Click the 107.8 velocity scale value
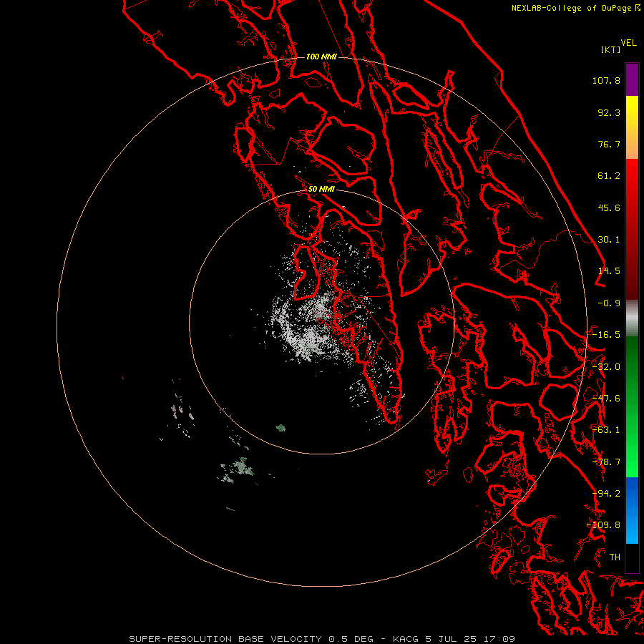Viewport: 644px width, 644px height. pyautogui.click(x=606, y=80)
